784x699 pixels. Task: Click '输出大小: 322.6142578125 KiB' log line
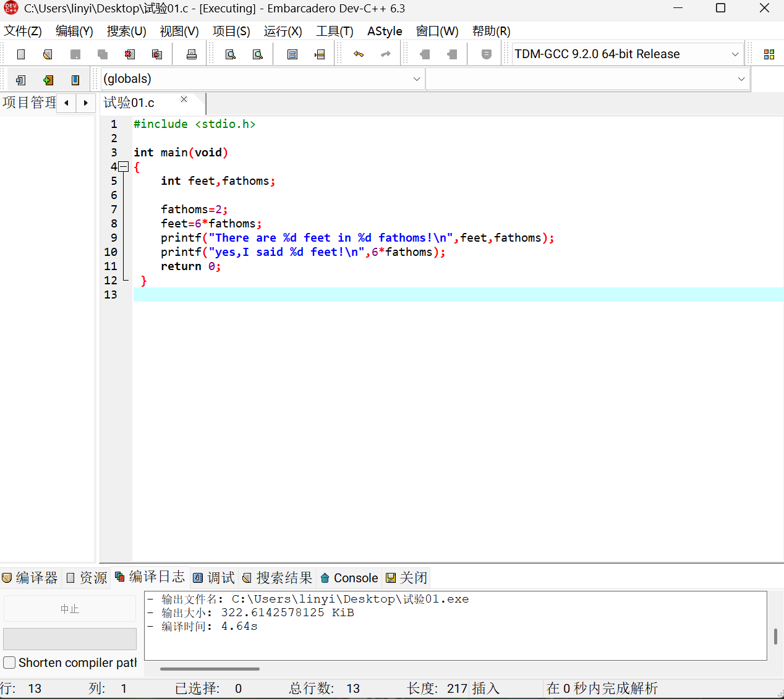(x=257, y=612)
